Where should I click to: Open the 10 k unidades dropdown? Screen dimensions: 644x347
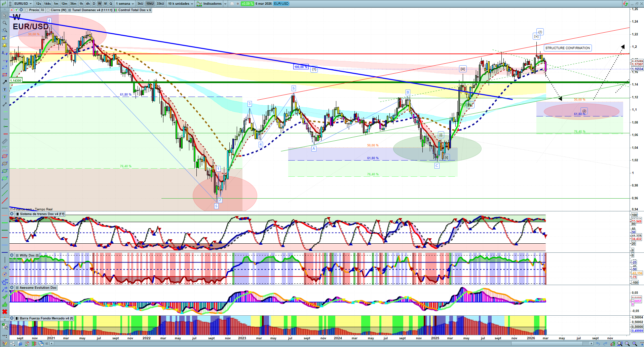point(181,4)
